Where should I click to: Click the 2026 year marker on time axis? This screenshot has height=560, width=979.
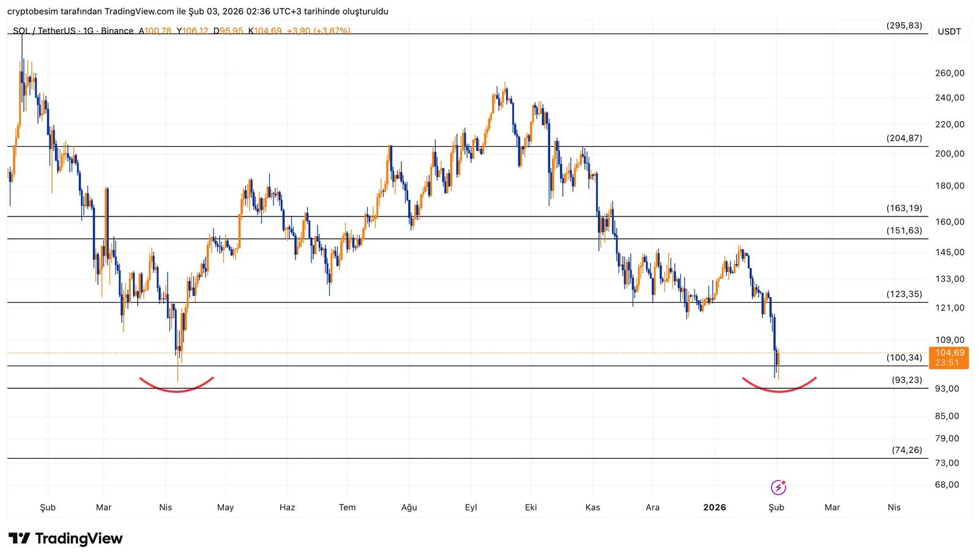(714, 507)
